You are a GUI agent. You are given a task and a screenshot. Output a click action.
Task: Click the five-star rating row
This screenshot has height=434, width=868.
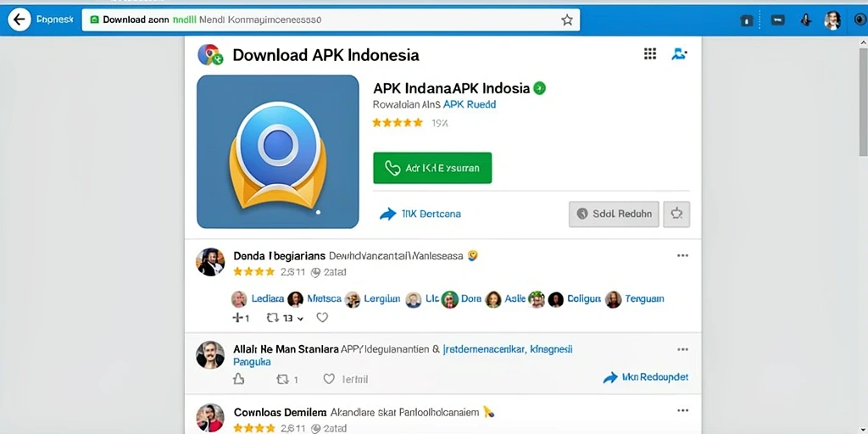397,123
